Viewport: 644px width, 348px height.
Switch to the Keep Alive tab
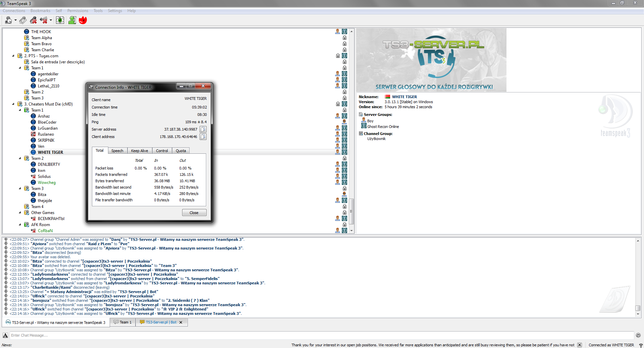click(140, 151)
